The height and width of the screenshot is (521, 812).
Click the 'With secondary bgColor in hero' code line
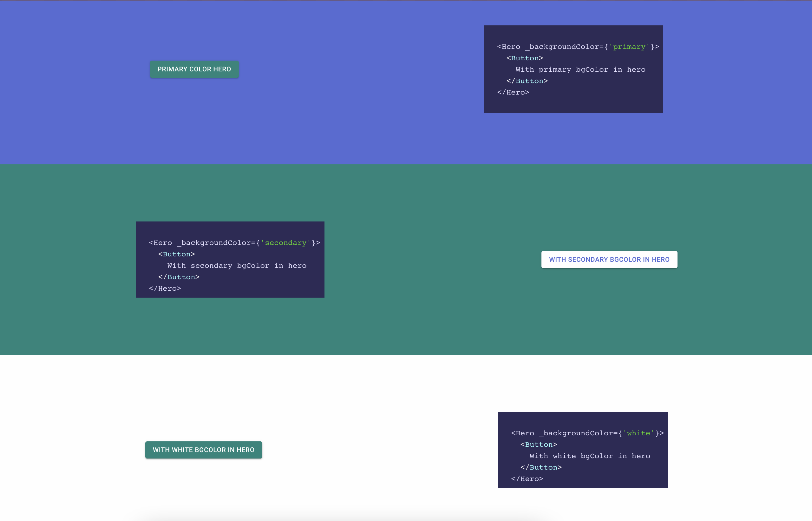[237, 266]
